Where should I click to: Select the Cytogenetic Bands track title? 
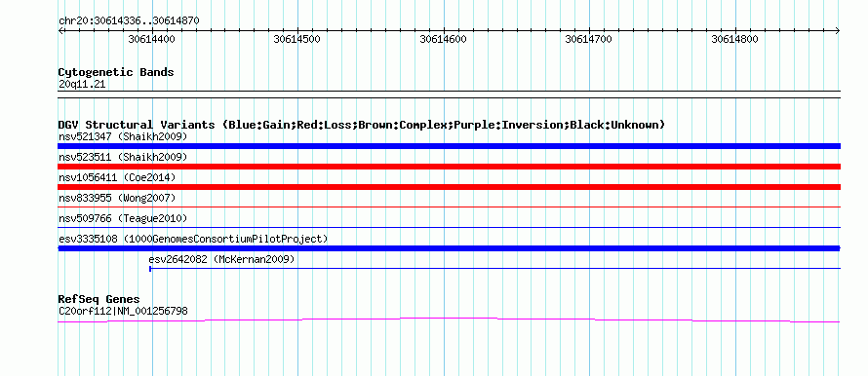(x=116, y=72)
